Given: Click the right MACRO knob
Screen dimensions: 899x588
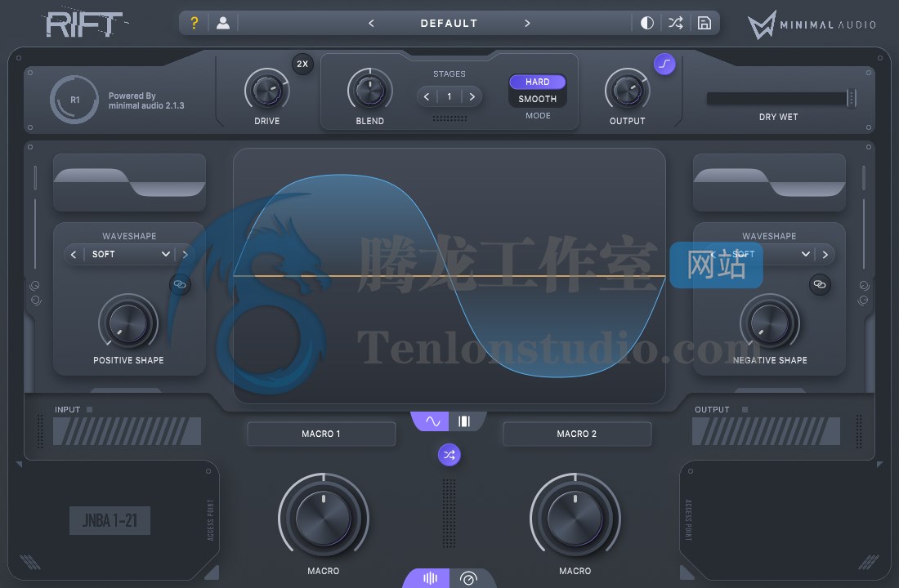Looking at the screenshot, I should click(575, 518).
